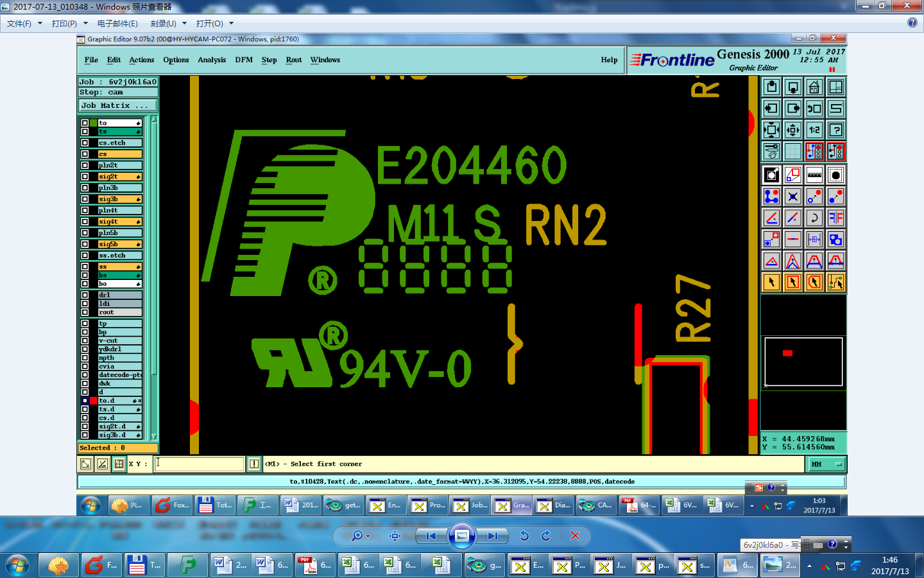Open the Rout menu
924x578 pixels.
pyautogui.click(x=294, y=60)
